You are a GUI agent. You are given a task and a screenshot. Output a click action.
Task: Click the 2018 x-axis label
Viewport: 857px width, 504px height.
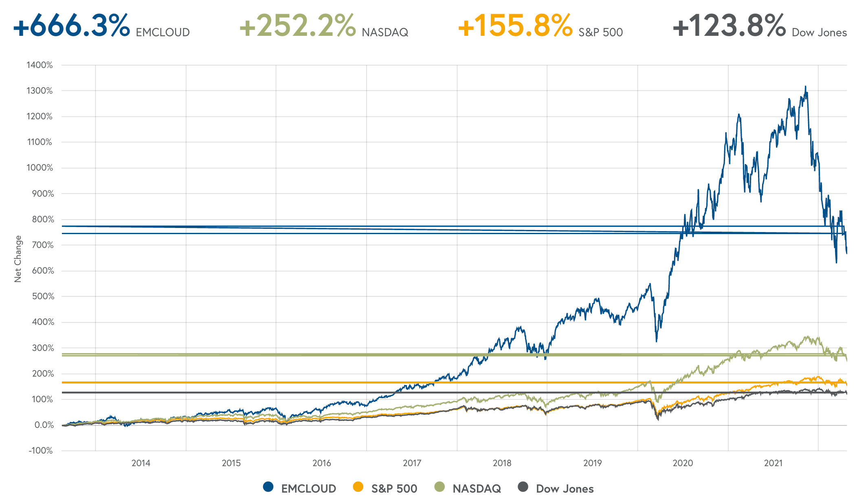(x=502, y=463)
